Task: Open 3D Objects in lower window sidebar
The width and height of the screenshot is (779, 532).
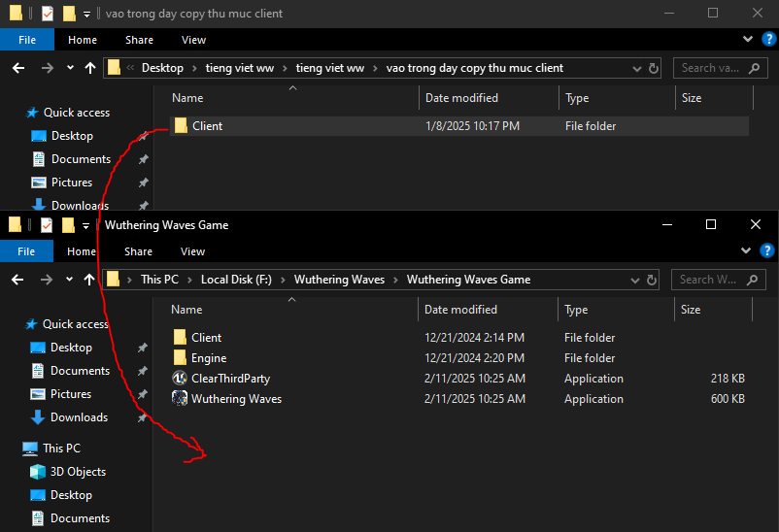Action: click(68, 472)
